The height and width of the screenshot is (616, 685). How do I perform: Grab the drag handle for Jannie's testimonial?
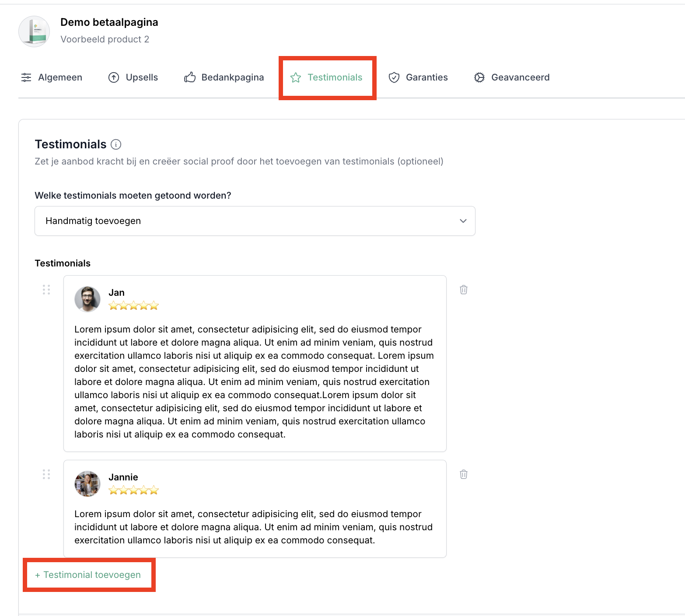pos(46,474)
